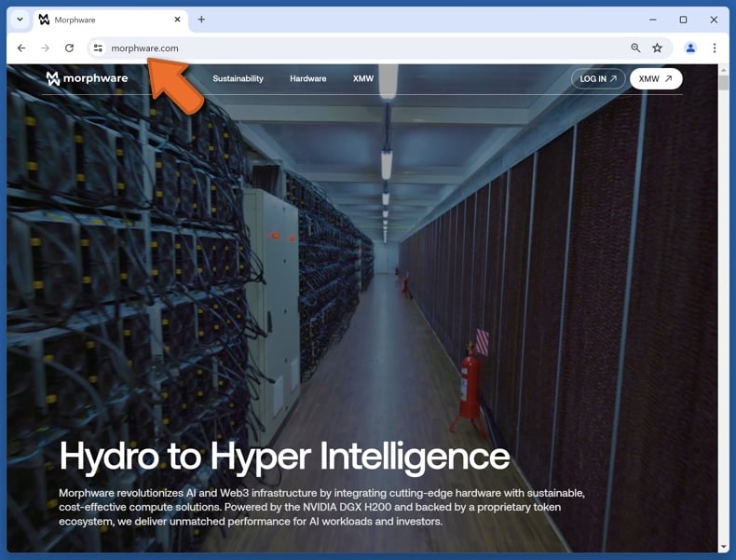The image size is (736, 560).
Task: Click the morphware.com address bar field
Action: (x=354, y=48)
